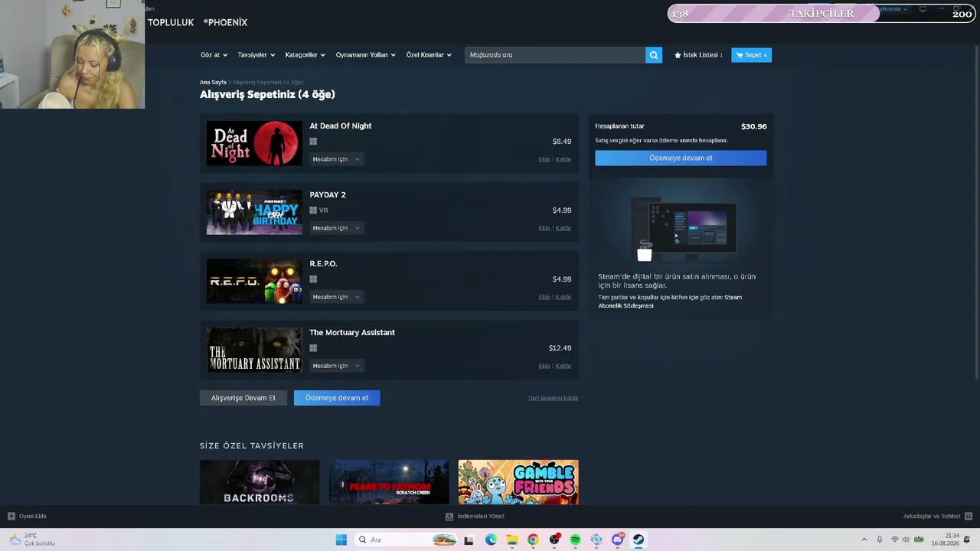Viewport: 980px width, 551px height.
Task: Open the TOPLULUK tab
Action: pyautogui.click(x=171, y=22)
